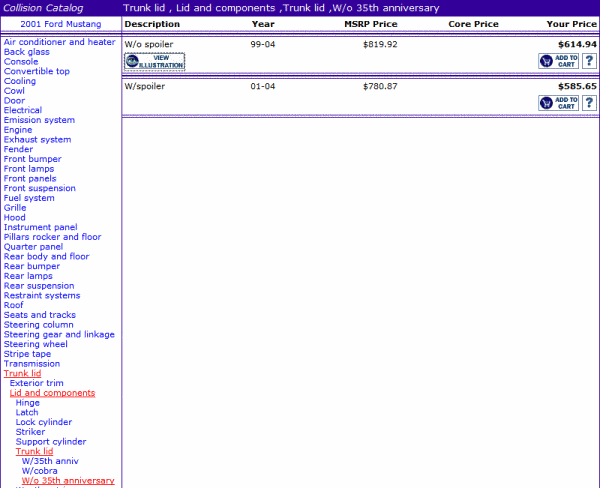Viewport: 600px width, 488px height.
Task: Open Fuel system category
Action: [x=29, y=198]
